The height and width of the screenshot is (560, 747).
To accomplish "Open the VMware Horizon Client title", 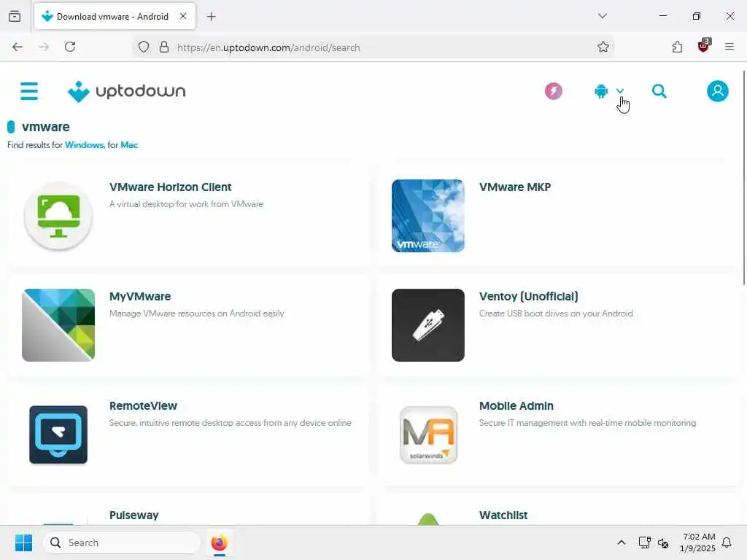I will click(x=170, y=187).
